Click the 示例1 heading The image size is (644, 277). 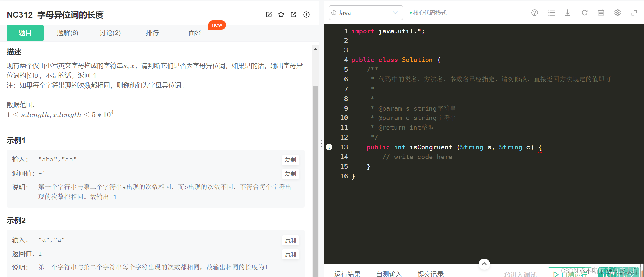(x=16, y=141)
